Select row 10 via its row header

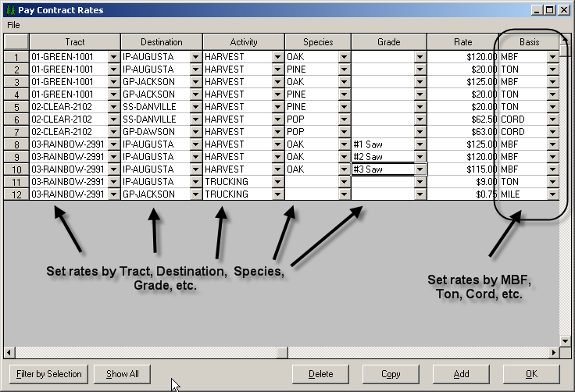coord(16,169)
